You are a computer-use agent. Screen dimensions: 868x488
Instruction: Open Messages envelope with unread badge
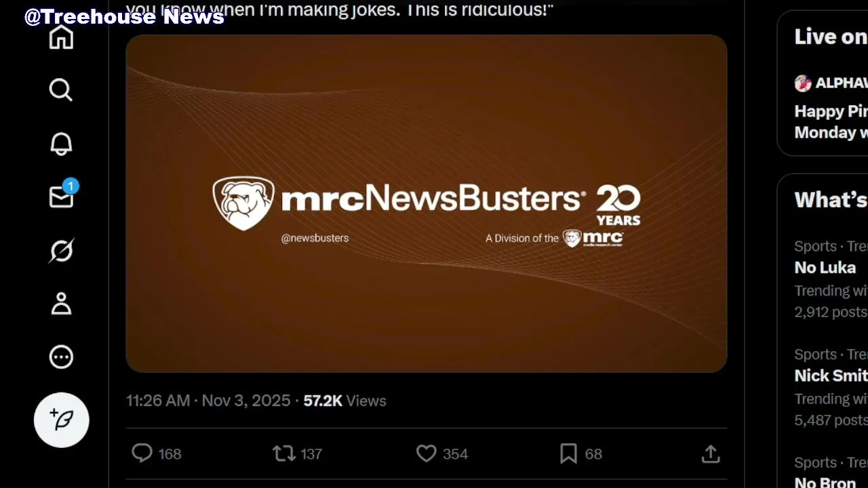pyautogui.click(x=62, y=195)
